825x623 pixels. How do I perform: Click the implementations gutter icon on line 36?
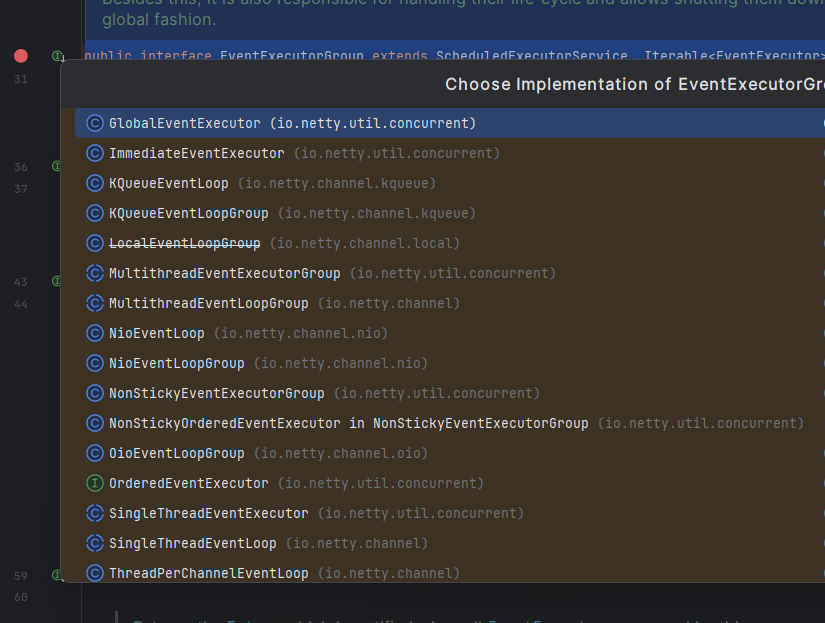(56, 166)
